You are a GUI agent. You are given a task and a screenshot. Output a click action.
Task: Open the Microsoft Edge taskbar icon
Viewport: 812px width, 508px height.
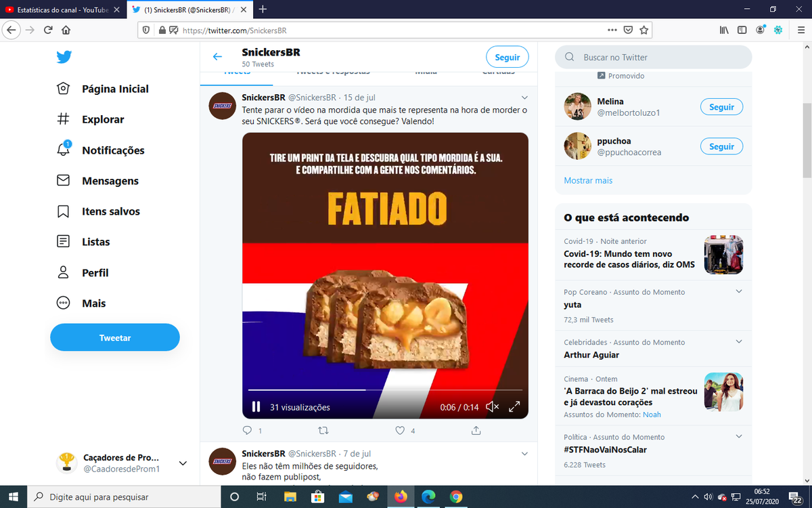[x=428, y=496]
